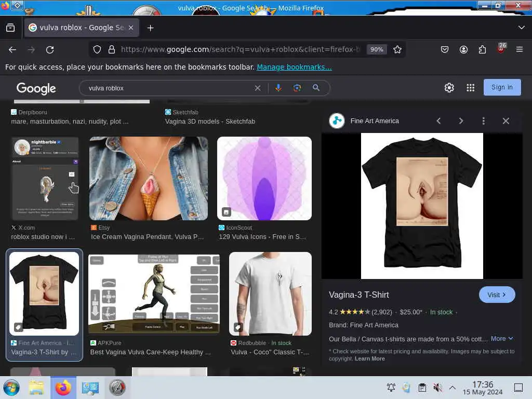Open the extensions puzzle icon
This screenshot has width=532, height=399.
[x=482, y=49]
